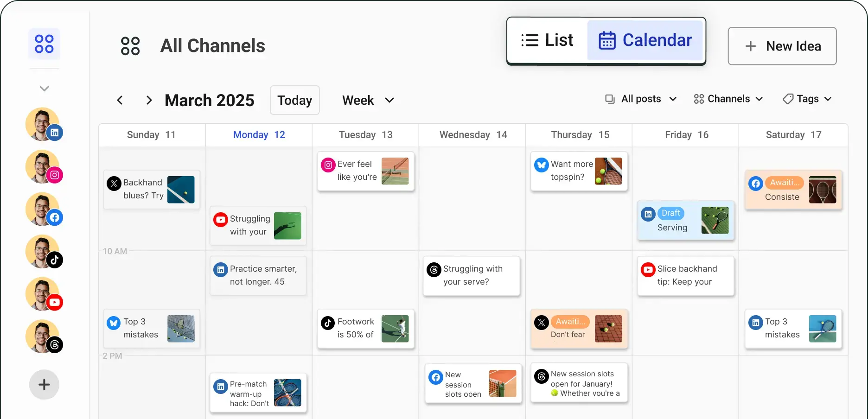The height and width of the screenshot is (419, 868).
Task: Select the TikTok channel avatar in sidebar
Action: (42, 252)
